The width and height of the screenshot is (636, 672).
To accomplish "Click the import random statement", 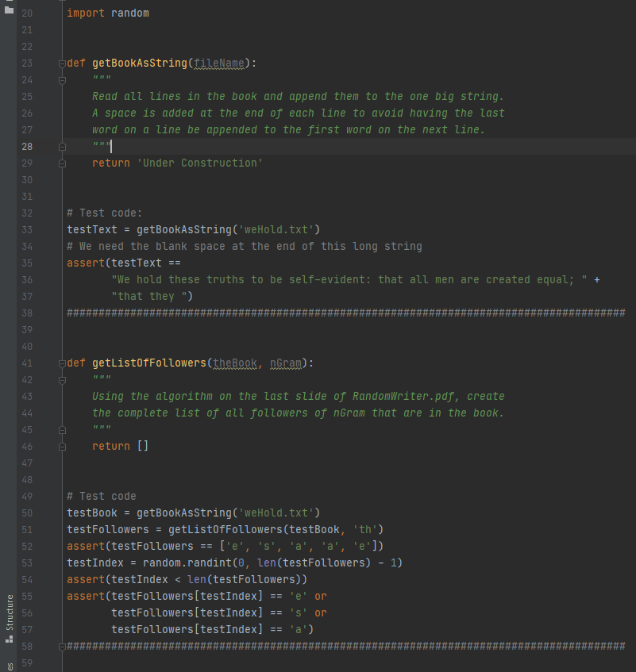I will click(107, 13).
